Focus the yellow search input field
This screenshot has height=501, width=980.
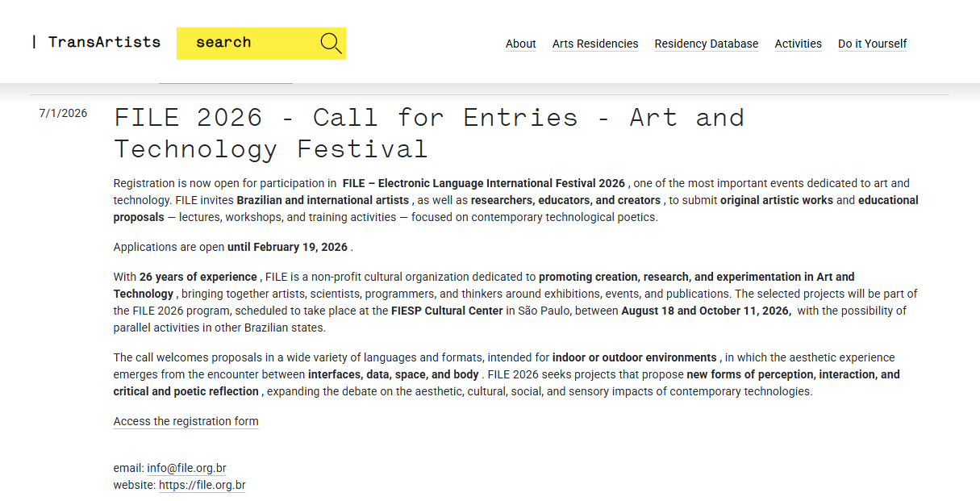pos(244,43)
